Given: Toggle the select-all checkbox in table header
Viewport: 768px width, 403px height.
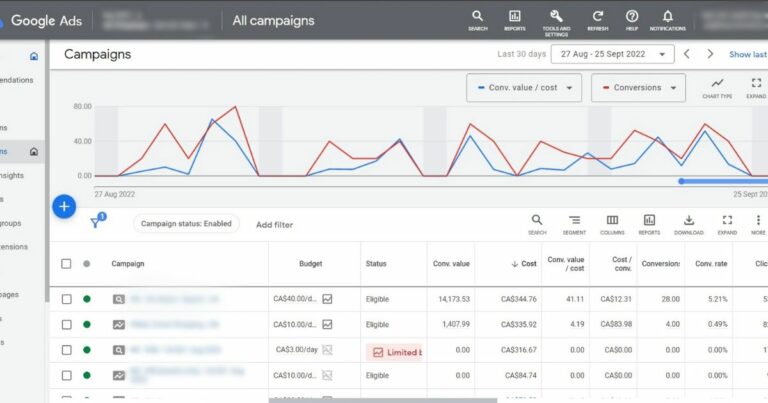Looking at the screenshot, I should [x=66, y=263].
